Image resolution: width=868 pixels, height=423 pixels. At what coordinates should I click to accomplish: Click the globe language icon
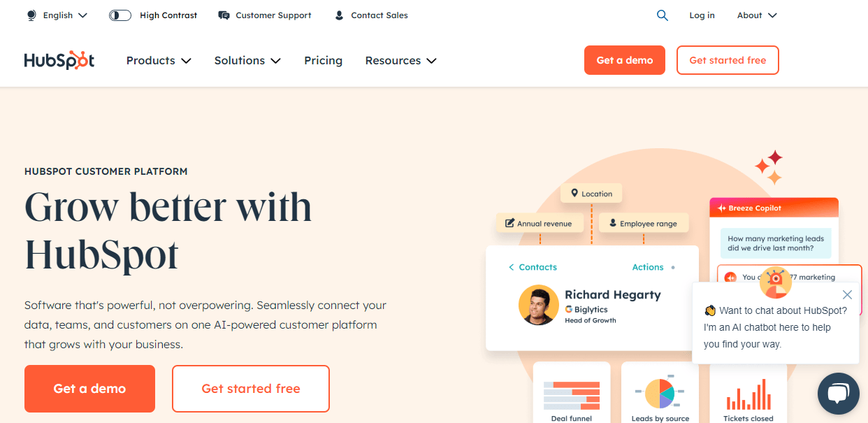tap(31, 15)
